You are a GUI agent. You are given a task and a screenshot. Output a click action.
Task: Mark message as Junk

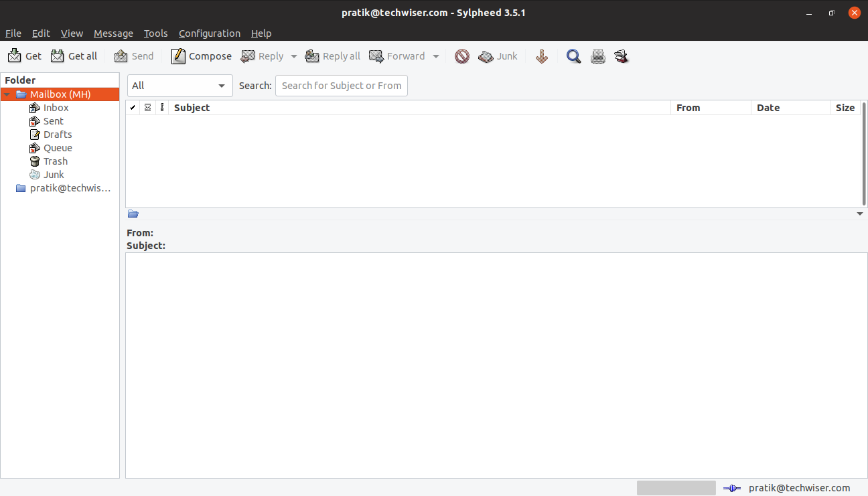[x=498, y=56]
